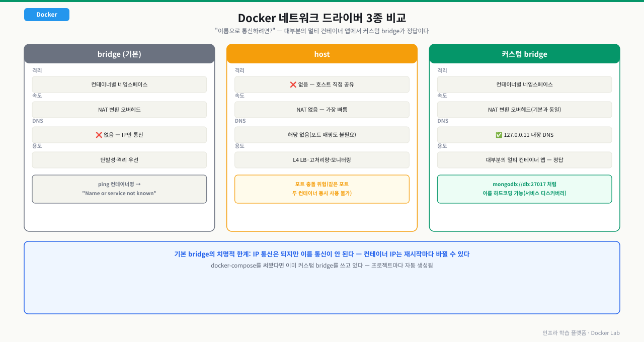Click 'NAT 변환 오버헤드(기본과 동일)' cell
This screenshot has width=644, height=342.
pos(524,110)
